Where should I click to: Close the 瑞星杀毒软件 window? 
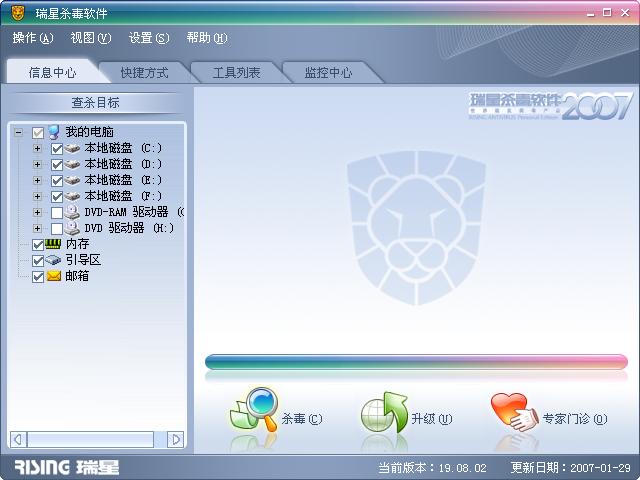pyautogui.click(x=625, y=13)
